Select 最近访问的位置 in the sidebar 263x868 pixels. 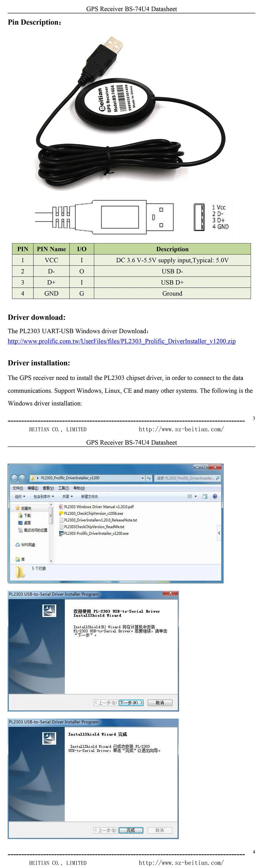(33, 530)
